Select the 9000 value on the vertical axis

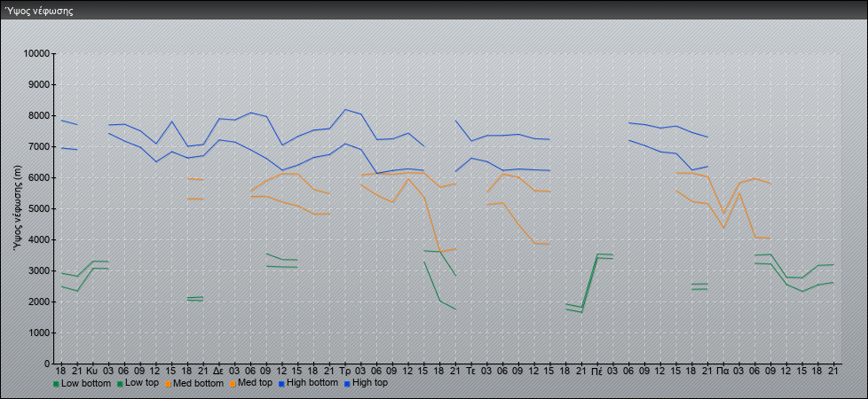pyautogui.click(x=39, y=84)
